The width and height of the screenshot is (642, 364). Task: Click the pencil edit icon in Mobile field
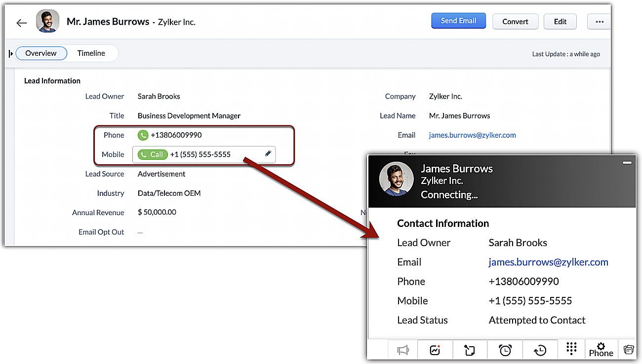click(268, 154)
